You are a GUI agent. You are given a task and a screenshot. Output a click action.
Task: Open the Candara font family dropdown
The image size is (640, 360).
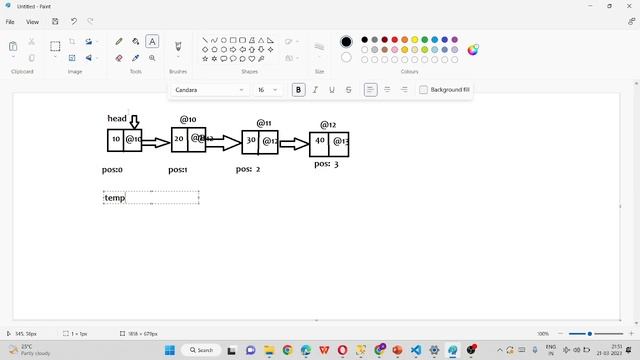[209, 90]
